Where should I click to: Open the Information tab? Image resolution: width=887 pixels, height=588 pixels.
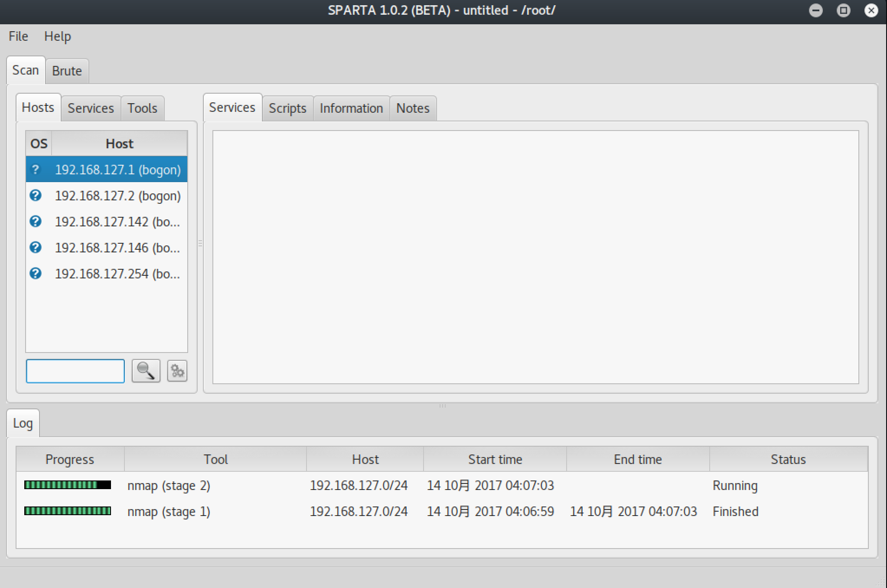coord(351,108)
